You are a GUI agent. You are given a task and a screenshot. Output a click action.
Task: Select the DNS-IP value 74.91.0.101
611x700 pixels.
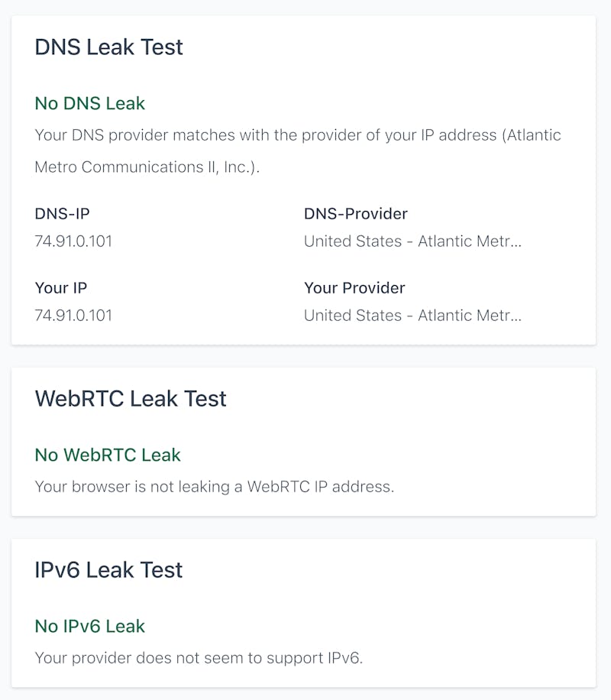tap(73, 241)
